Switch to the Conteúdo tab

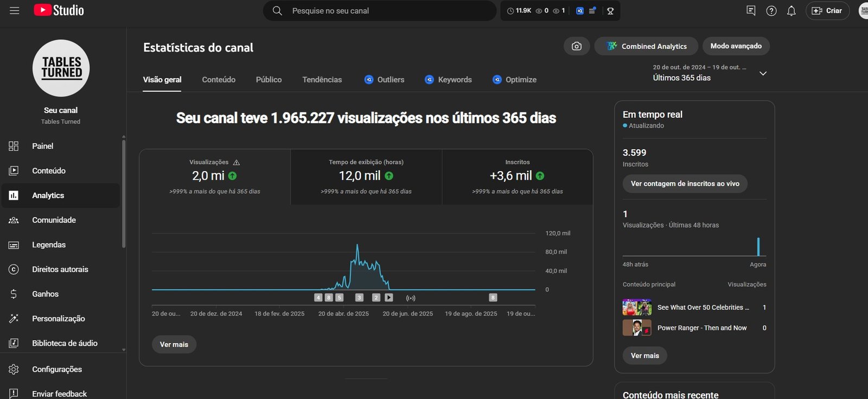coord(219,80)
